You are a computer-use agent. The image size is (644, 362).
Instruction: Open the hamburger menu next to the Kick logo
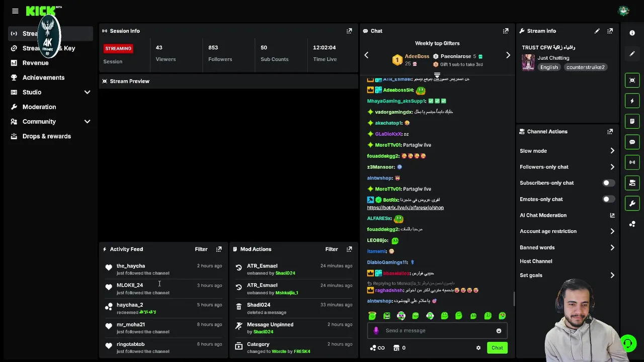tap(15, 11)
